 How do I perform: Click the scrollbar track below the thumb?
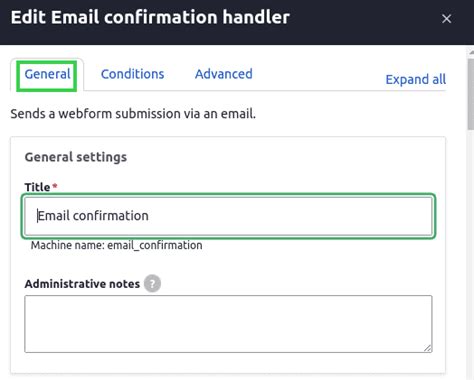[471, 253]
